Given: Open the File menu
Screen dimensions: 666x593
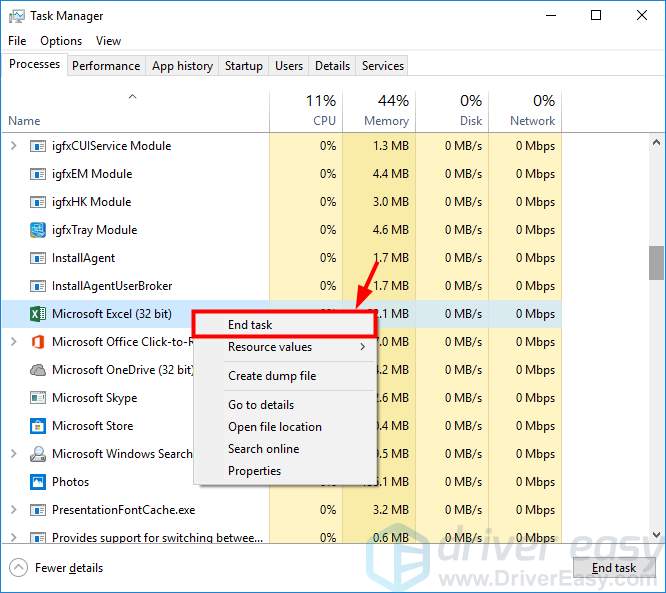Looking at the screenshot, I should pyautogui.click(x=17, y=41).
